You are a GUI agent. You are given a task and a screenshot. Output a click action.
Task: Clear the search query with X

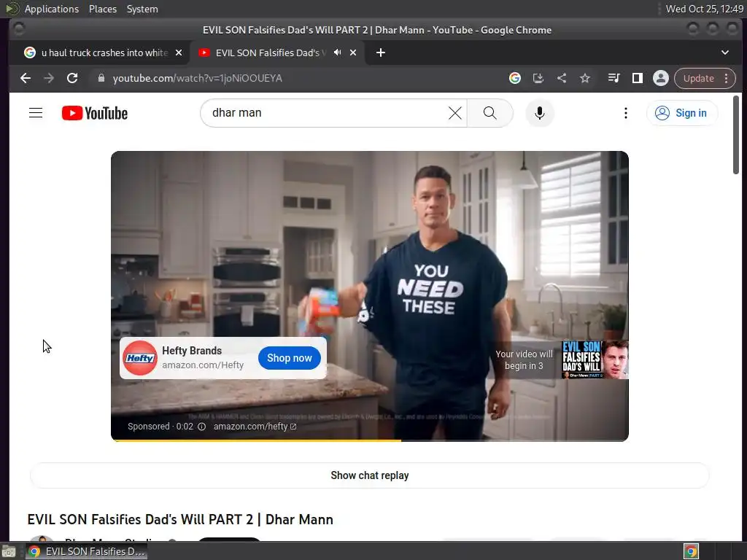(455, 113)
